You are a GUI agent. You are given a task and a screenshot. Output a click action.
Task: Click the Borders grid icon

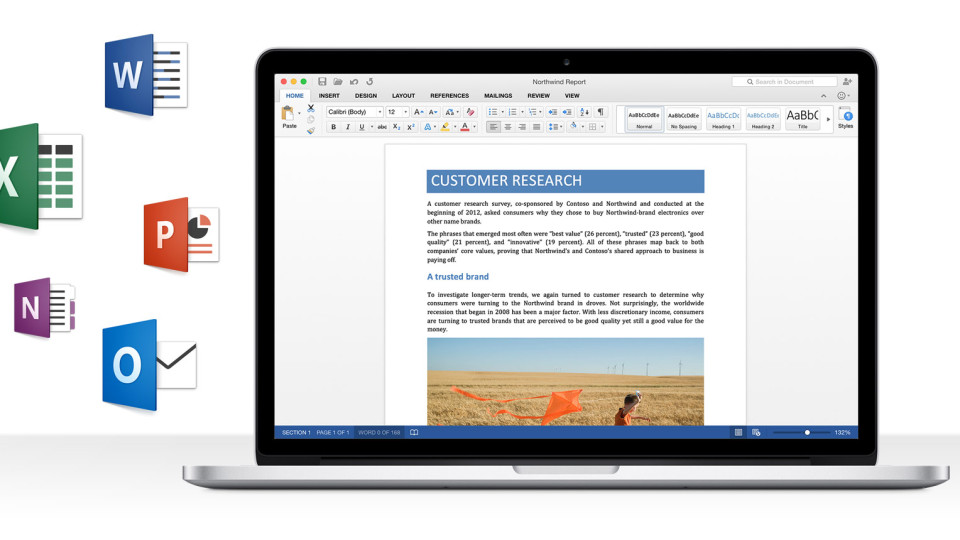[x=592, y=127]
